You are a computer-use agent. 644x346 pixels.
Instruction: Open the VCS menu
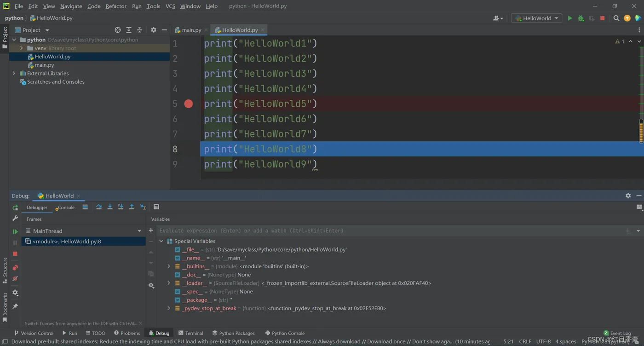(x=170, y=6)
